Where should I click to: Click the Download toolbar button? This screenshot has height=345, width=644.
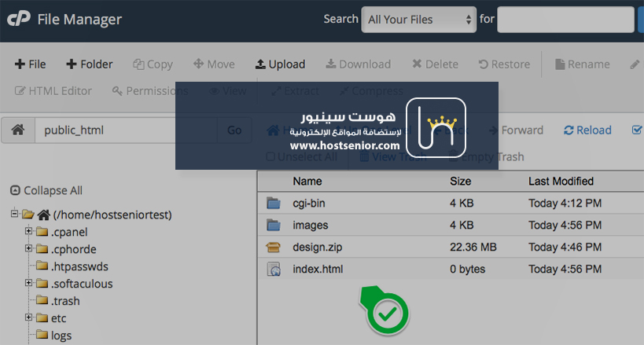pyautogui.click(x=358, y=64)
